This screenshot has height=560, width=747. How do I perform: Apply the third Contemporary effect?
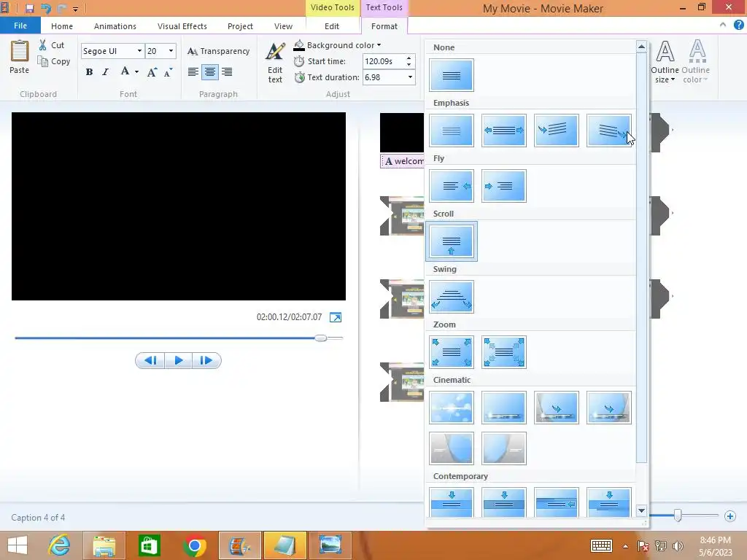coord(556,502)
